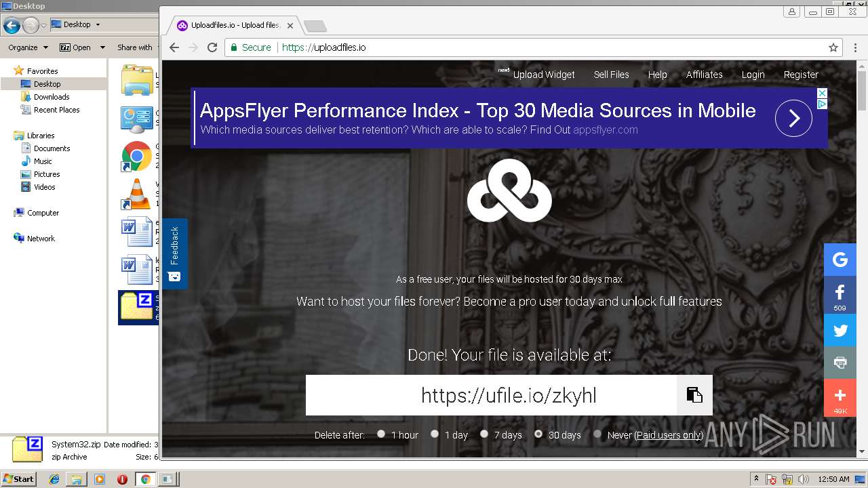Close the Uploadfiles.io tab

(290, 26)
